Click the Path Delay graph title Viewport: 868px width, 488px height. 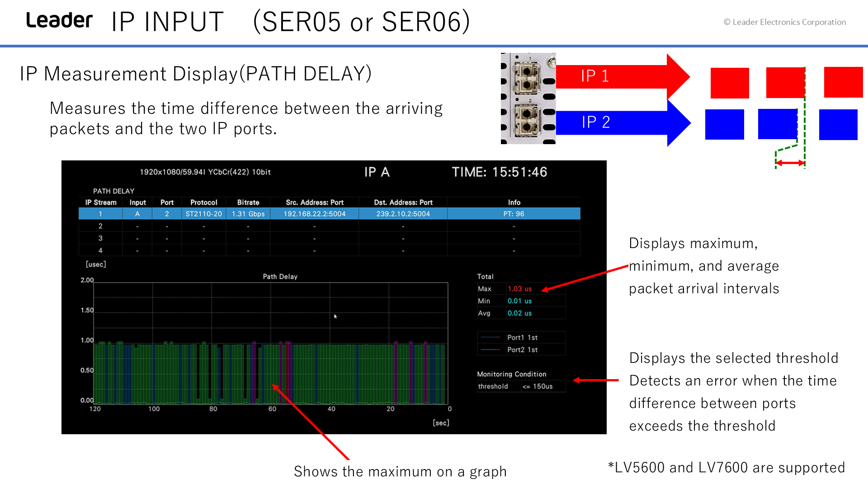(x=280, y=277)
